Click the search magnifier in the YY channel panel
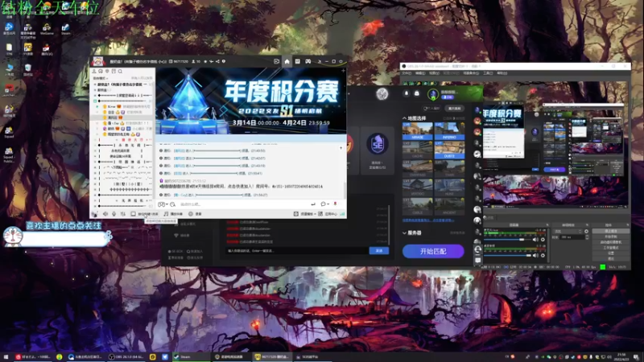Screen dimensions: 644x362 pyautogui.click(x=120, y=72)
